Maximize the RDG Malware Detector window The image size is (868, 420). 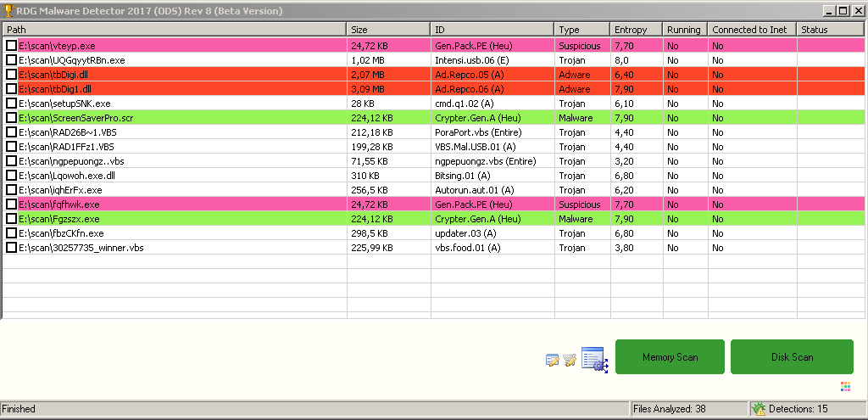pyautogui.click(x=843, y=11)
